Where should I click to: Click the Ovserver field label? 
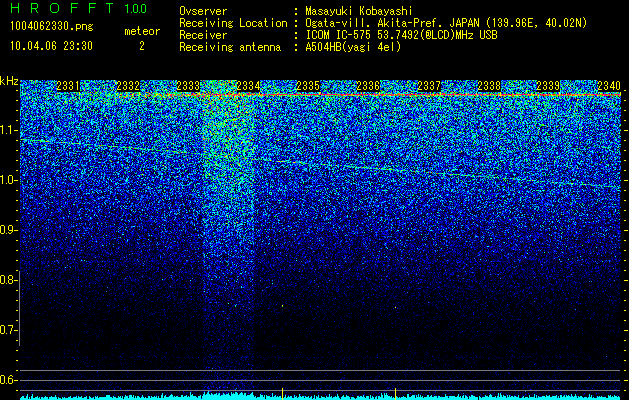click(x=203, y=11)
